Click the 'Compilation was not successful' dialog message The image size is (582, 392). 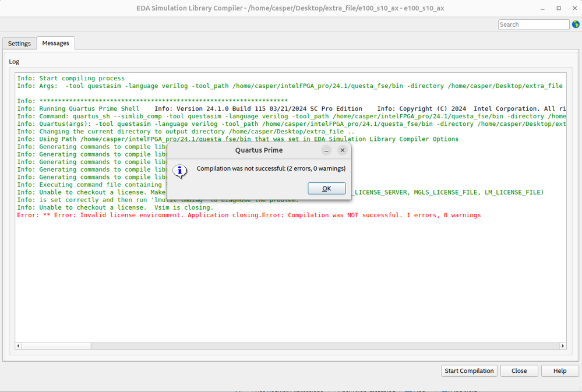click(271, 168)
